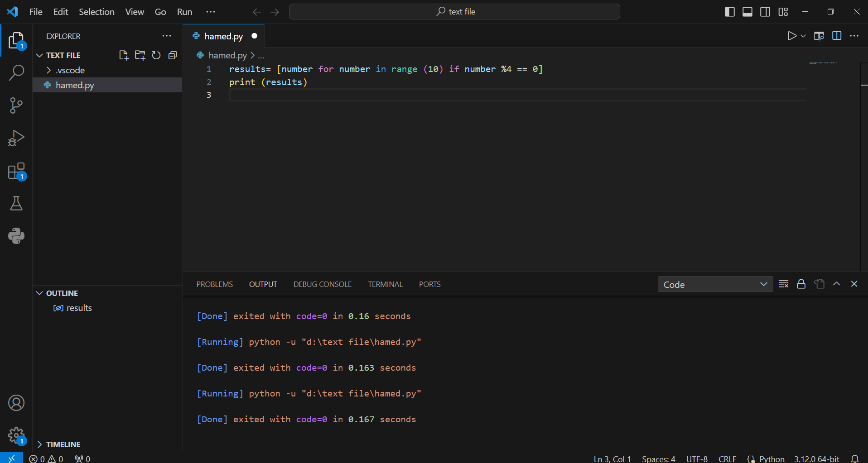Open the Testing flask view
This screenshot has width=868, height=463.
16,204
